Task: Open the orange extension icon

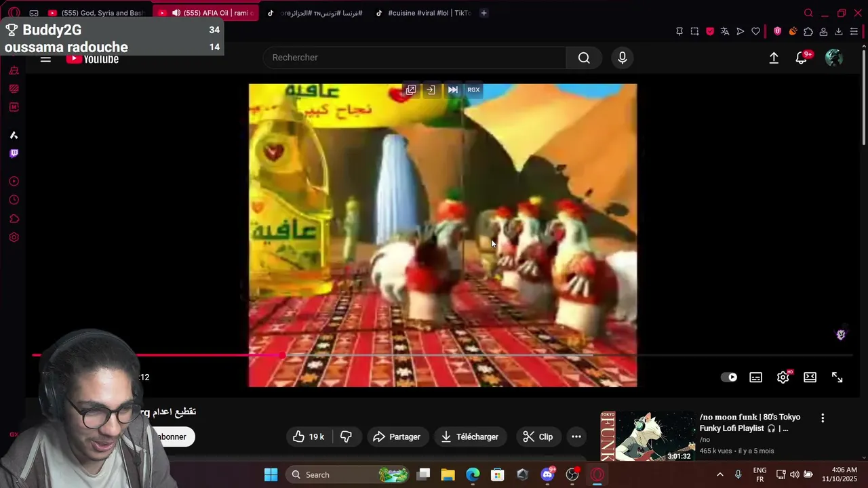Action: [793, 31]
